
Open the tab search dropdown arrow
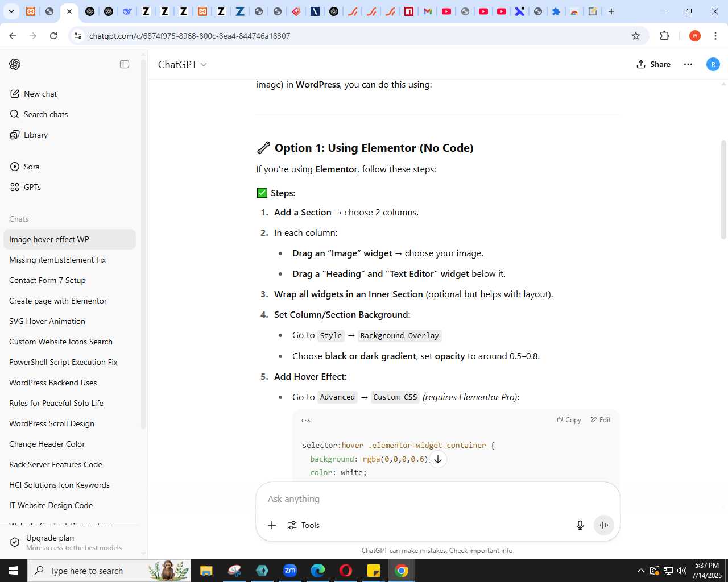coord(11,11)
